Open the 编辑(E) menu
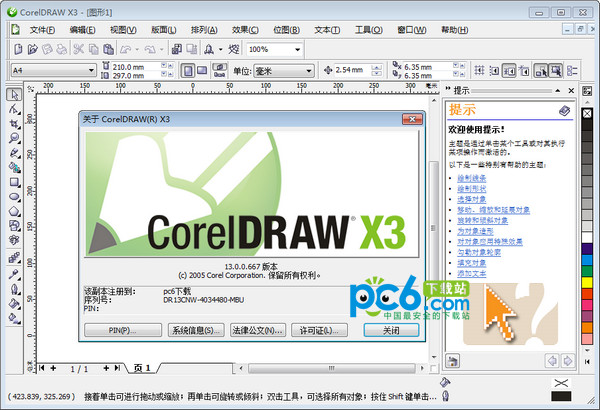600x410 pixels. pos(83,30)
